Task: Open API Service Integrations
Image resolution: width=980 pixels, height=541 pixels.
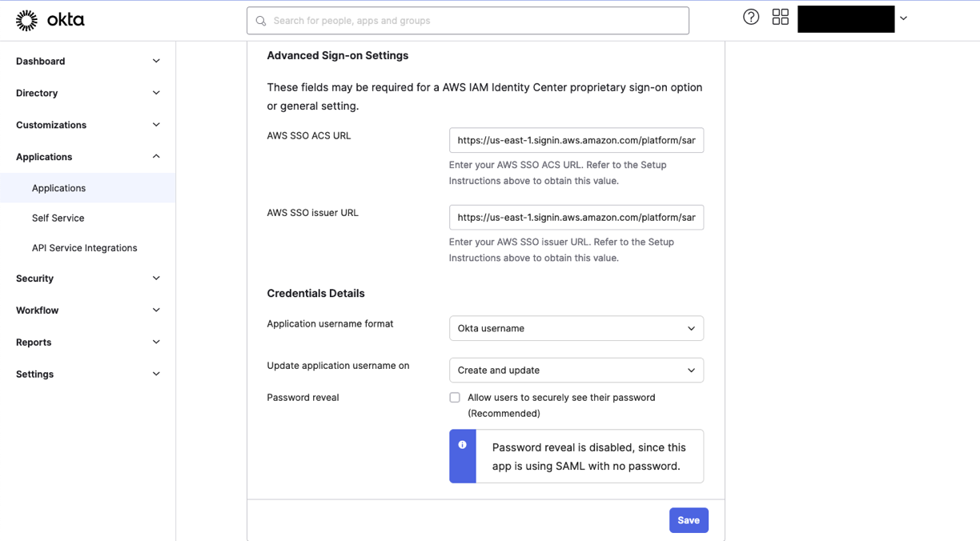Action: point(84,247)
